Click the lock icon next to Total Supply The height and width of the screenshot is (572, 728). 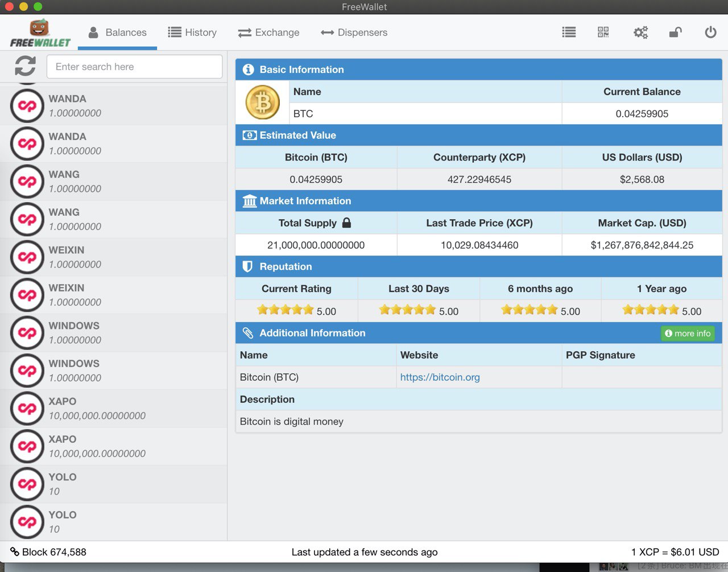coord(346,223)
